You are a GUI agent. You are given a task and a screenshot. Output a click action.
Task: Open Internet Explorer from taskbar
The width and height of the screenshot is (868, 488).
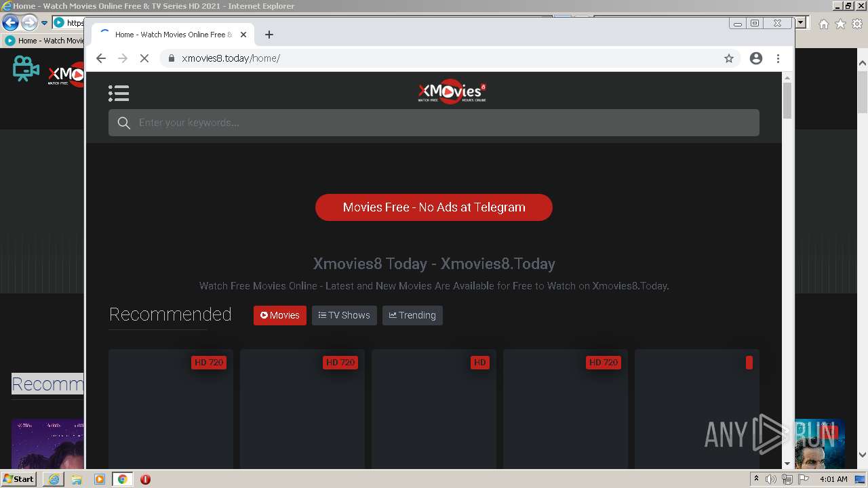(x=54, y=479)
